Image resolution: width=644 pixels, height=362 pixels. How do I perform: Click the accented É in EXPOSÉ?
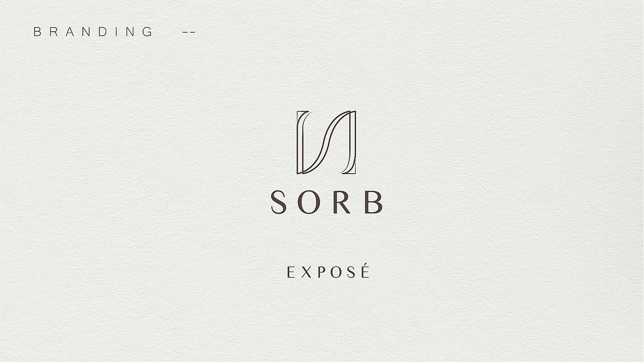[365, 270]
